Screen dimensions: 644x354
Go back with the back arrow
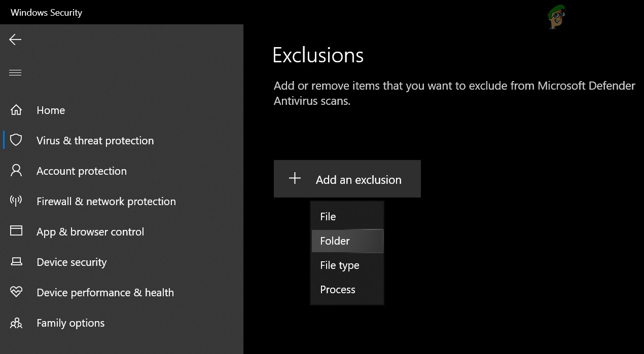coord(15,40)
